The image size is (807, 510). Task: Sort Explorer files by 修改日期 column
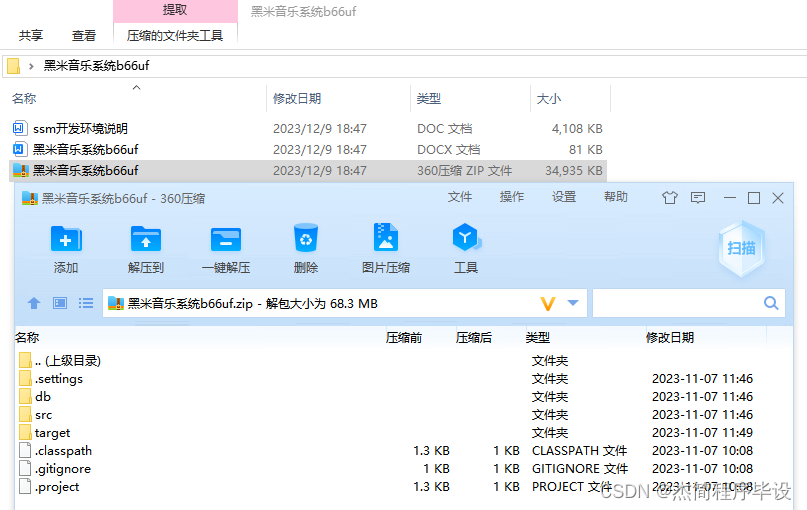point(297,98)
